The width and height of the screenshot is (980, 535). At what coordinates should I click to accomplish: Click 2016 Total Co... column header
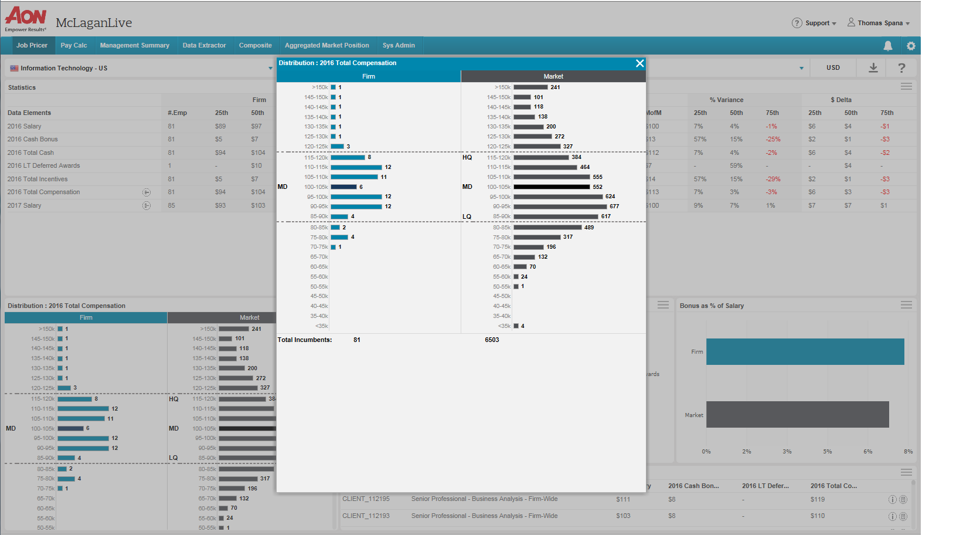[x=833, y=486]
